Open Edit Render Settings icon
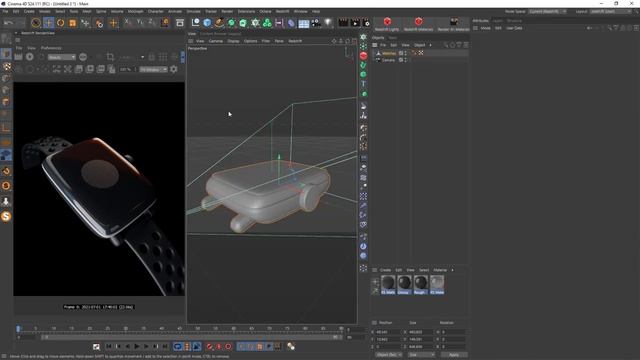The width and height of the screenshot is (640, 360). point(366,23)
